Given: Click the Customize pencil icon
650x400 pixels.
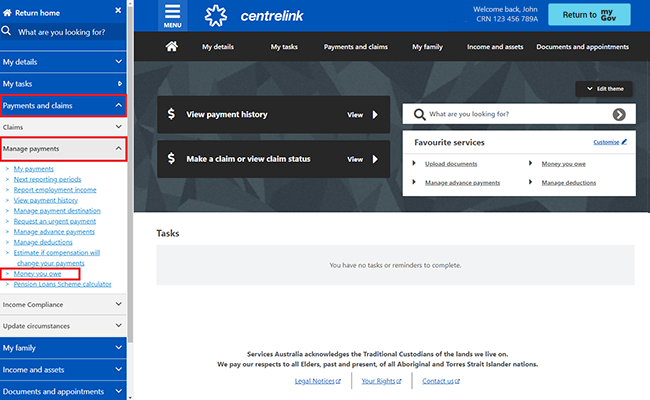Looking at the screenshot, I should coord(624,142).
